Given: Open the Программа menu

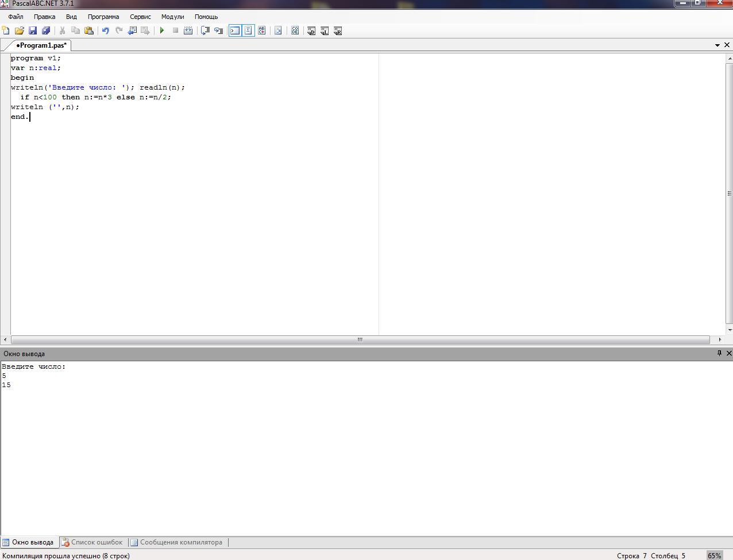Looking at the screenshot, I should 103,17.
